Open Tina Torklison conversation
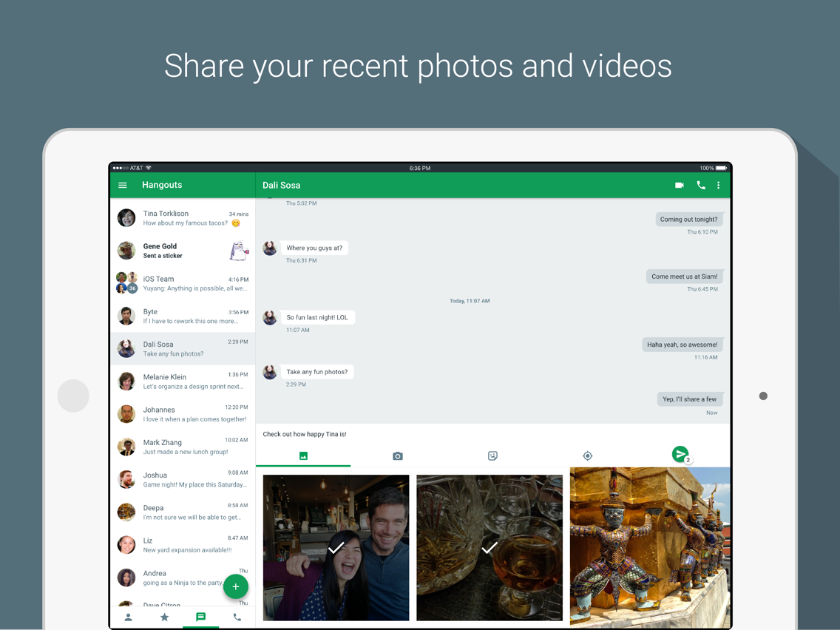 pos(183,218)
